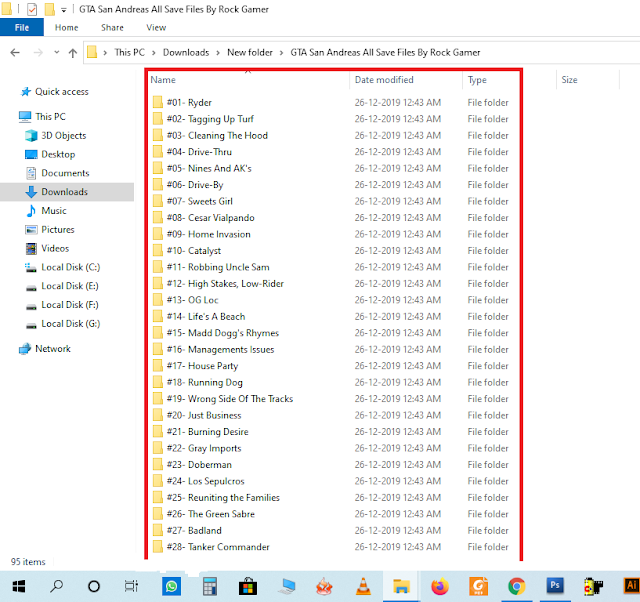Open taskbar Search magnifier
This screenshot has height=602, width=640.
(56, 586)
